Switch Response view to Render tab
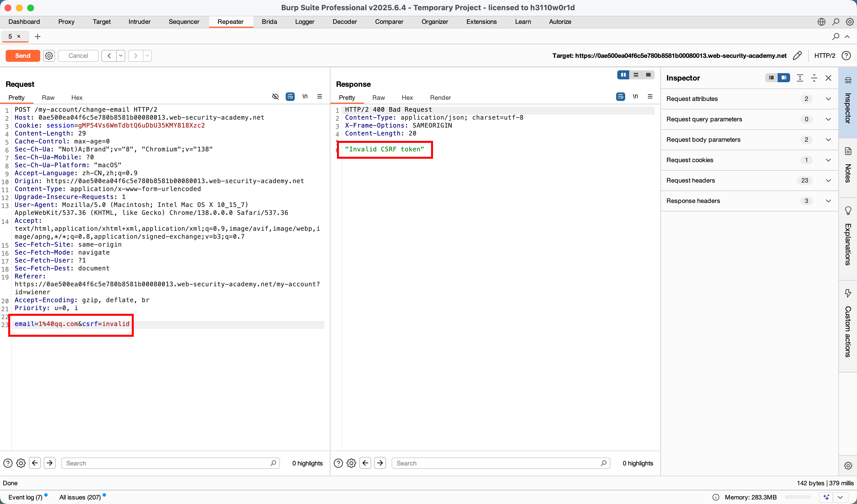 click(x=440, y=98)
